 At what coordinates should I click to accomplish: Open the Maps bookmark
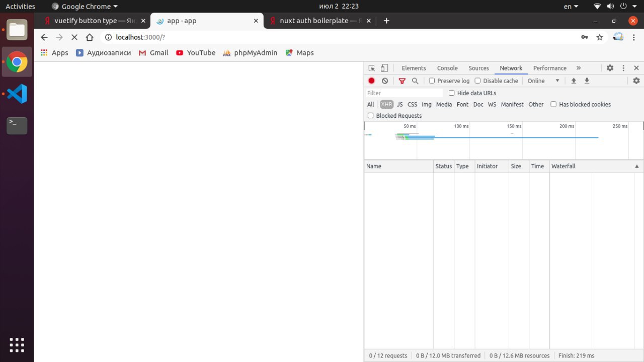[x=299, y=52]
